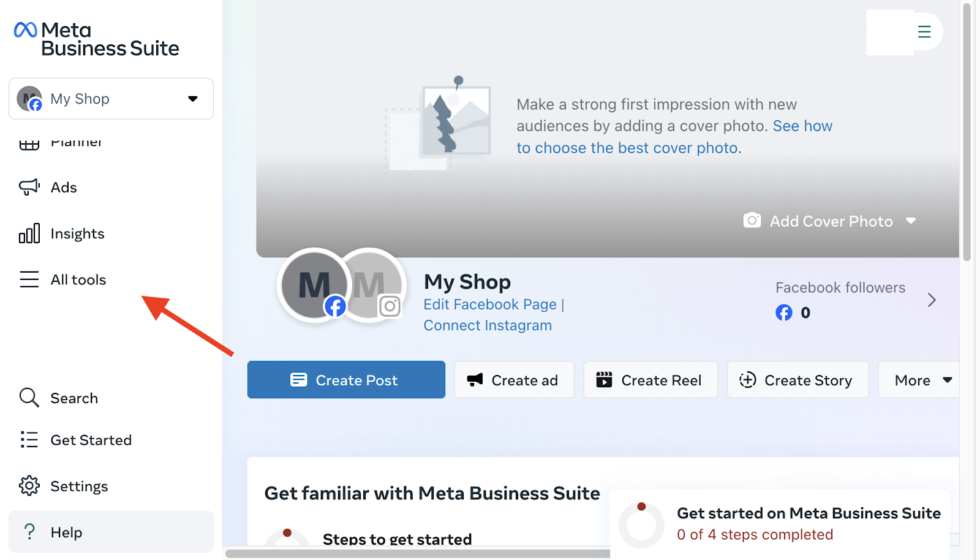Open Ads in the sidebar
The width and height of the screenshot is (980, 560).
tap(64, 187)
